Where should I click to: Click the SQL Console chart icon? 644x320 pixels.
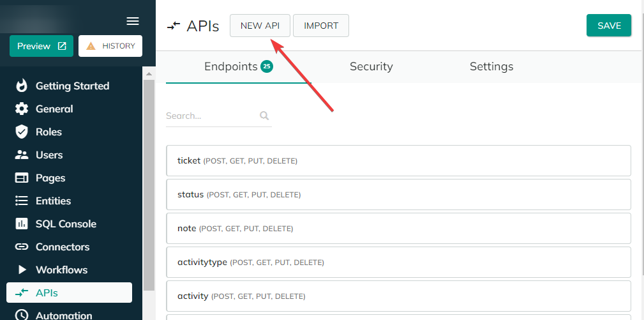(x=21, y=224)
